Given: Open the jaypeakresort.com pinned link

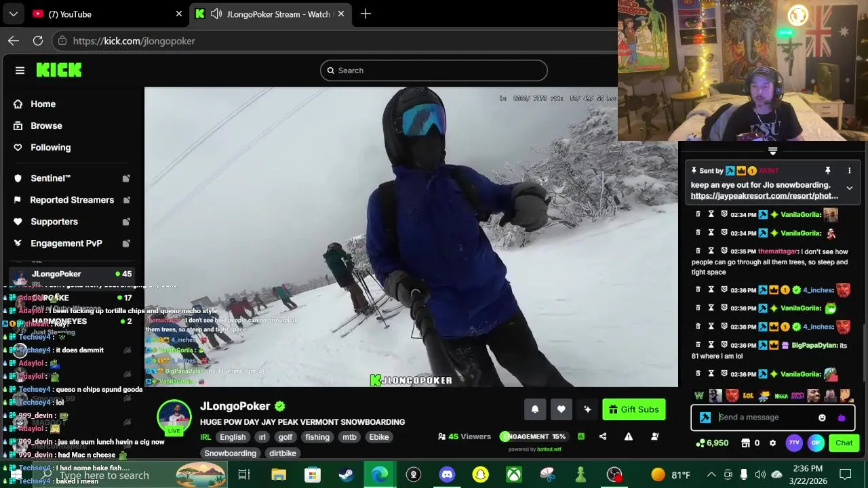Looking at the screenshot, I should coord(764,196).
